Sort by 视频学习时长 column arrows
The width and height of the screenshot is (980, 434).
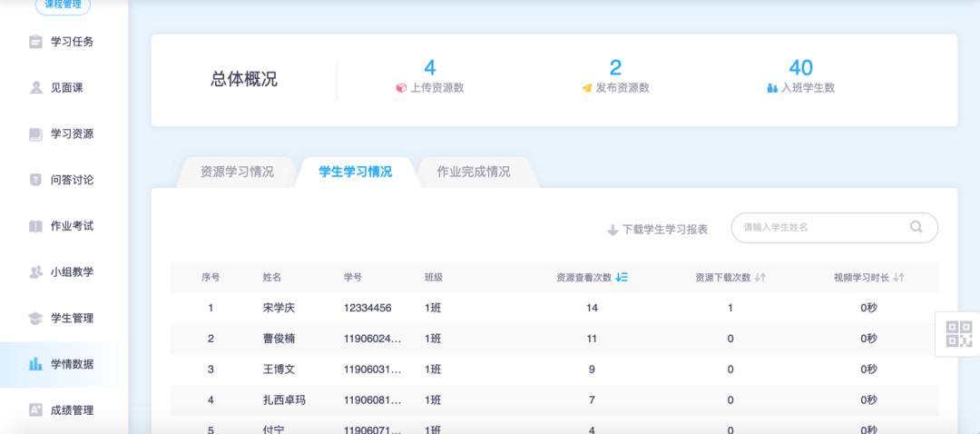(898, 278)
